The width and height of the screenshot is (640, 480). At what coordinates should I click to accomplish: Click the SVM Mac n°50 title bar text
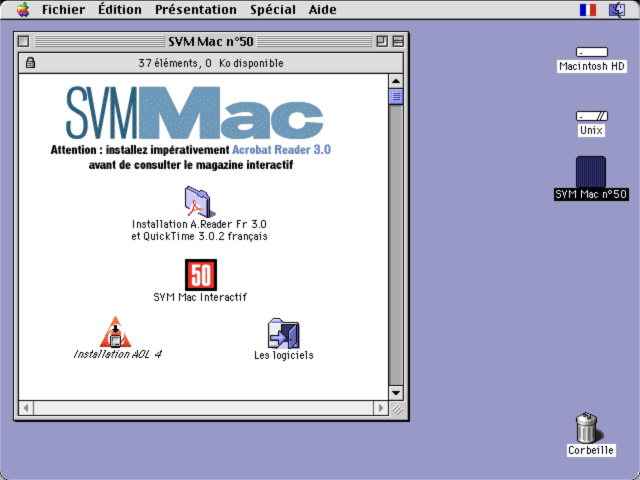tap(211, 41)
